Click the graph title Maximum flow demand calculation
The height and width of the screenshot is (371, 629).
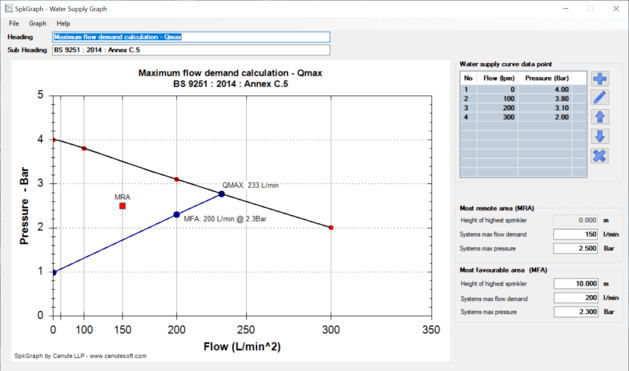(x=230, y=73)
